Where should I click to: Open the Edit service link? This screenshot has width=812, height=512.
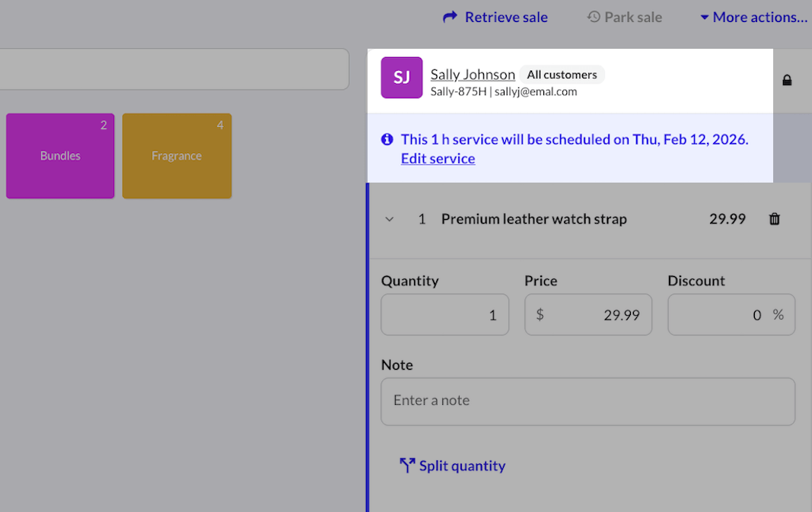pos(438,158)
